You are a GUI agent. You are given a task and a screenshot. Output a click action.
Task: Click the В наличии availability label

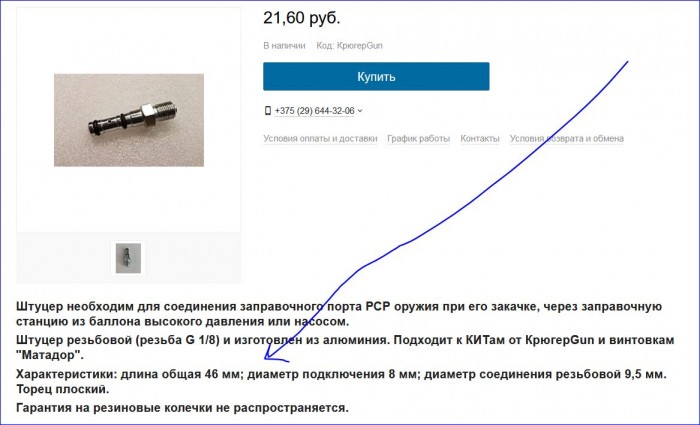coord(284,46)
